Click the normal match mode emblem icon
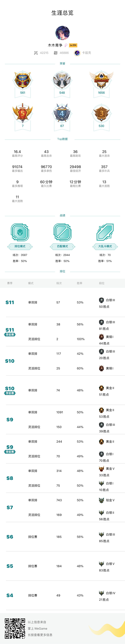 pos(62,232)
